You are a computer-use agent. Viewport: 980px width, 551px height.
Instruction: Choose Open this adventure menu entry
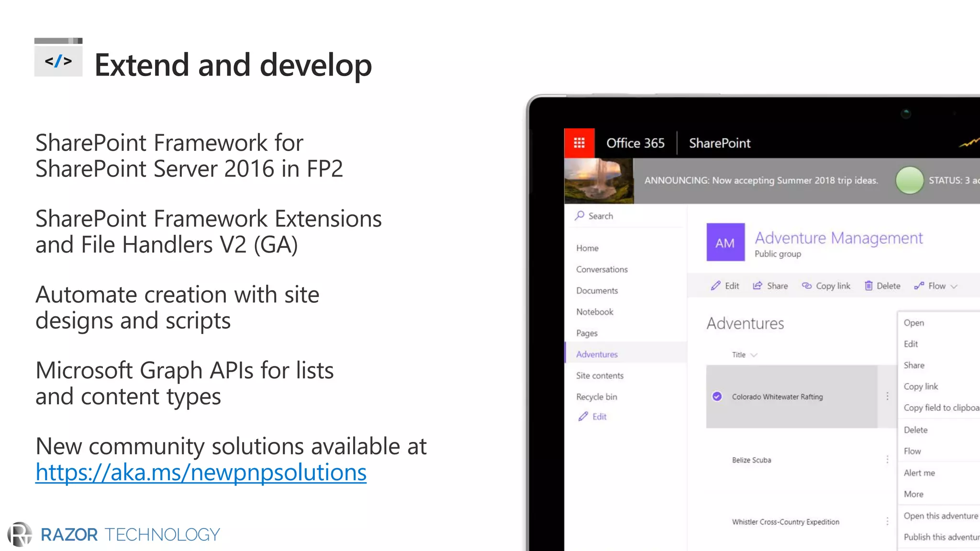pyautogui.click(x=941, y=516)
